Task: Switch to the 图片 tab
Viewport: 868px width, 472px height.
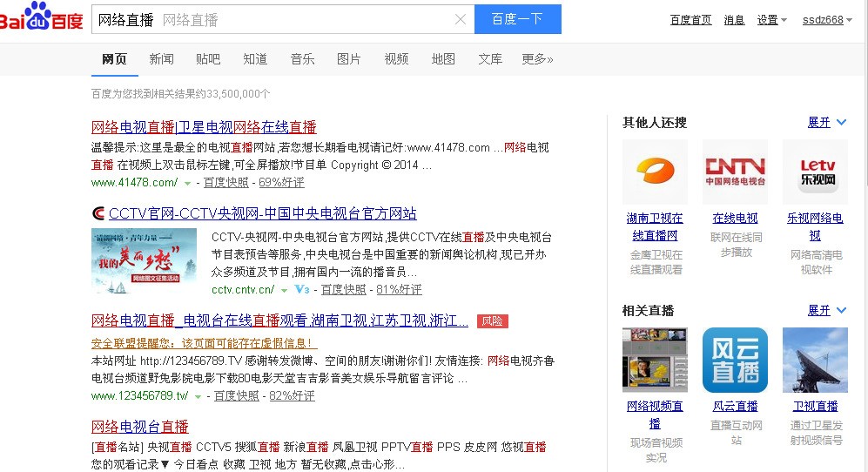Action: coord(349,58)
